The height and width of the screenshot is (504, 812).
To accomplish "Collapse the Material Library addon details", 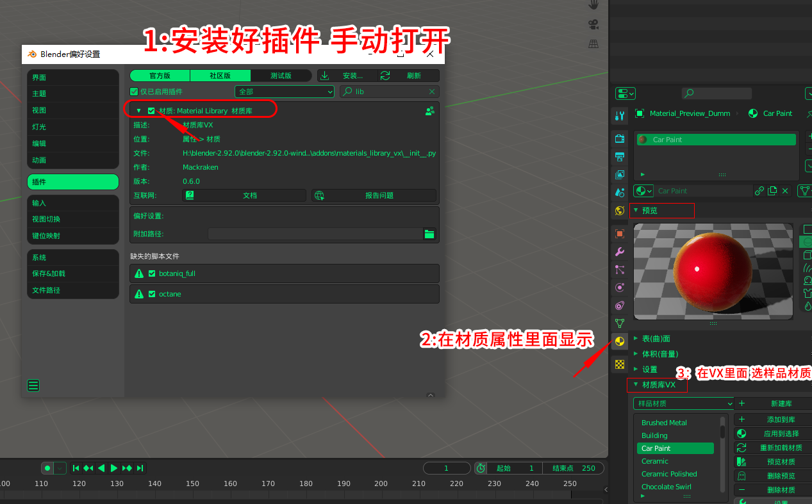I will point(138,111).
